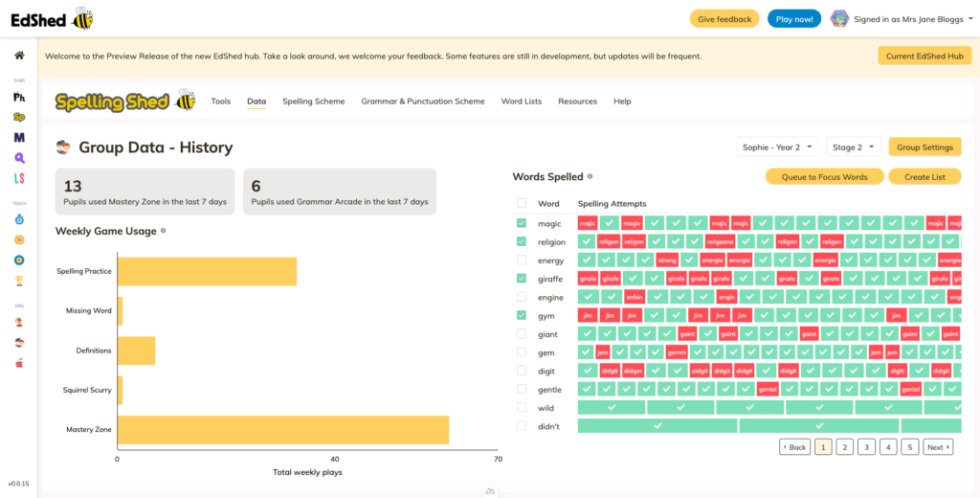Image resolution: width=980 pixels, height=498 pixels.
Task: Tick the checkbox for 'energy'
Action: pos(521,260)
